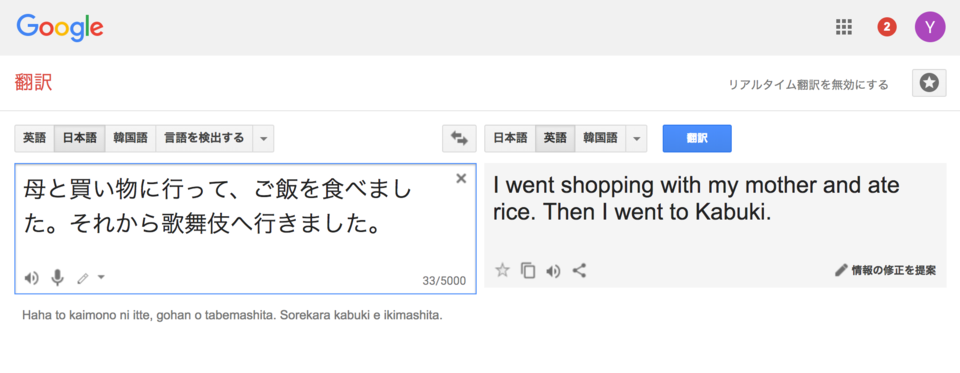Click the blue 翻訳 translate button
This screenshot has height=373, width=960.
tap(697, 138)
